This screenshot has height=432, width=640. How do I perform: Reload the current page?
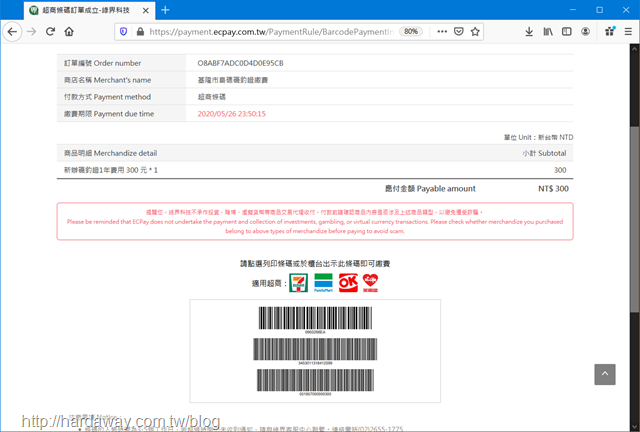point(50,31)
